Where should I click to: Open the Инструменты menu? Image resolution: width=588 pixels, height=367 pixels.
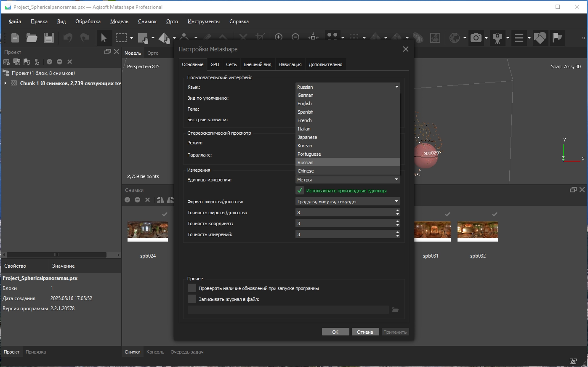click(x=203, y=21)
